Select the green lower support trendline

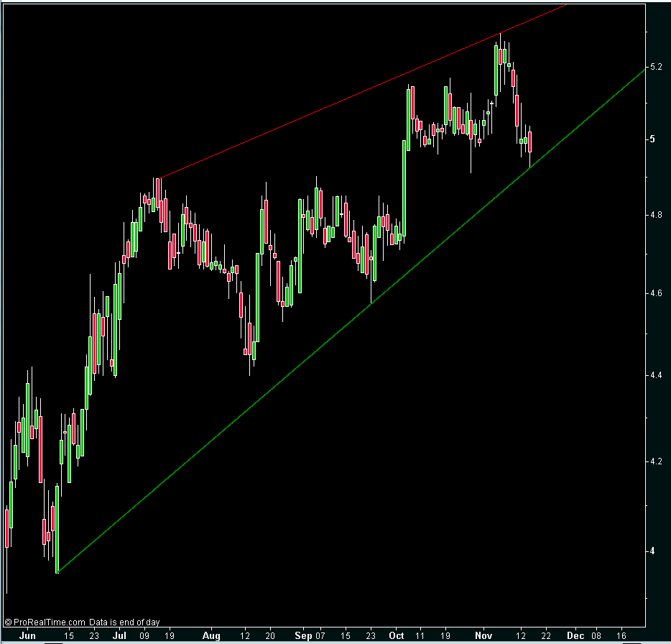pyautogui.click(x=351, y=321)
